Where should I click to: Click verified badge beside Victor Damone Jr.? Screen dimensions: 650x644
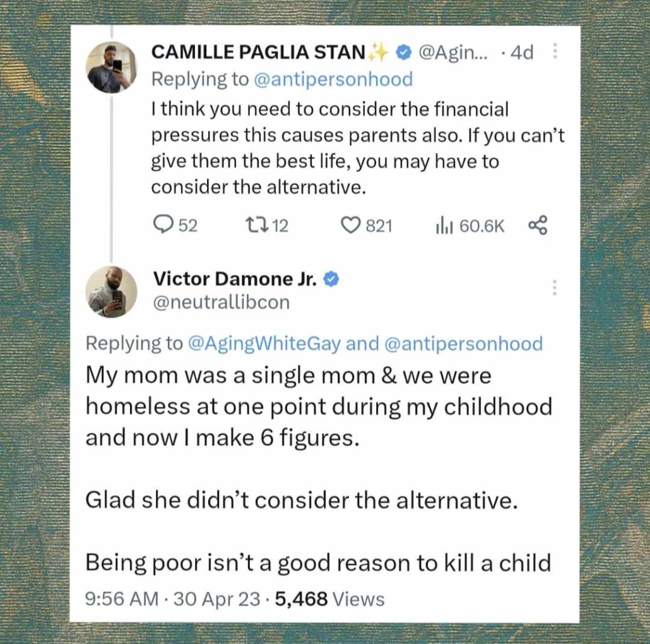pyautogui.click(x=331, y=278)
